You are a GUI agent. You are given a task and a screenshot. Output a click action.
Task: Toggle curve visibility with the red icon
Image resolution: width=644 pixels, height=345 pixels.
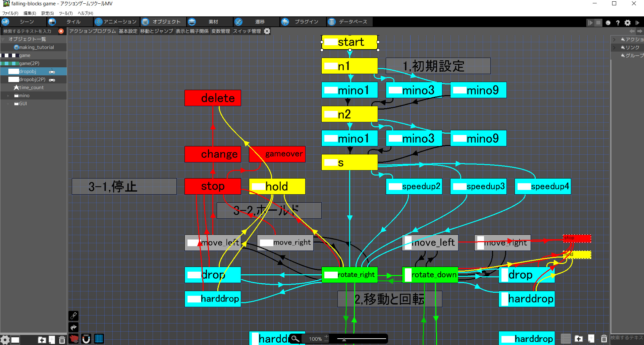click(73, 339)
